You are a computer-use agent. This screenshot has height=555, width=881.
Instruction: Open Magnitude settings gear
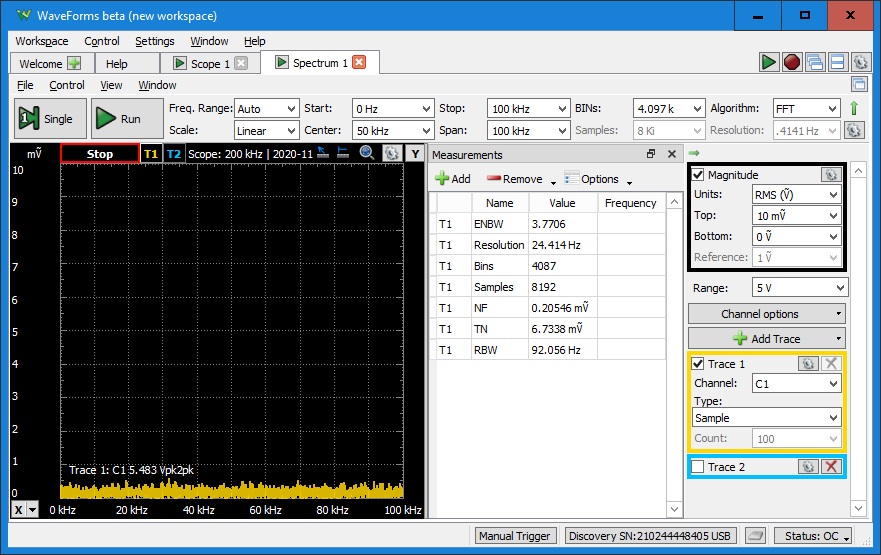[830, 175]
